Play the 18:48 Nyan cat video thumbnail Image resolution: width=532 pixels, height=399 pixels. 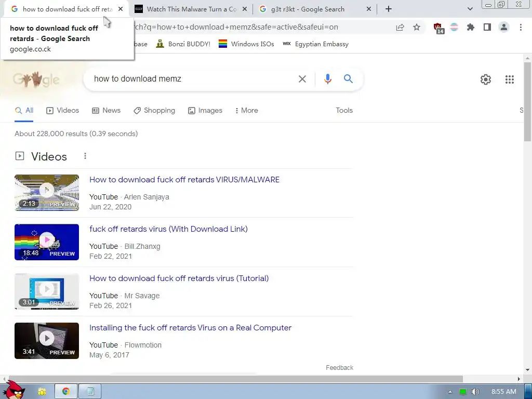[x=47, y=242]
